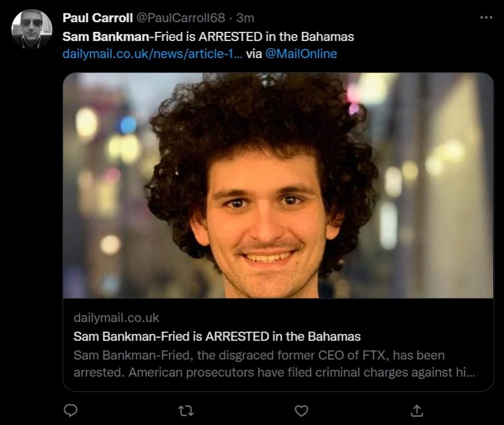This screenshot has width=504, height=425.
Task: Follow the dailymail.co.uk/news/article link
Action: (153, 54)
